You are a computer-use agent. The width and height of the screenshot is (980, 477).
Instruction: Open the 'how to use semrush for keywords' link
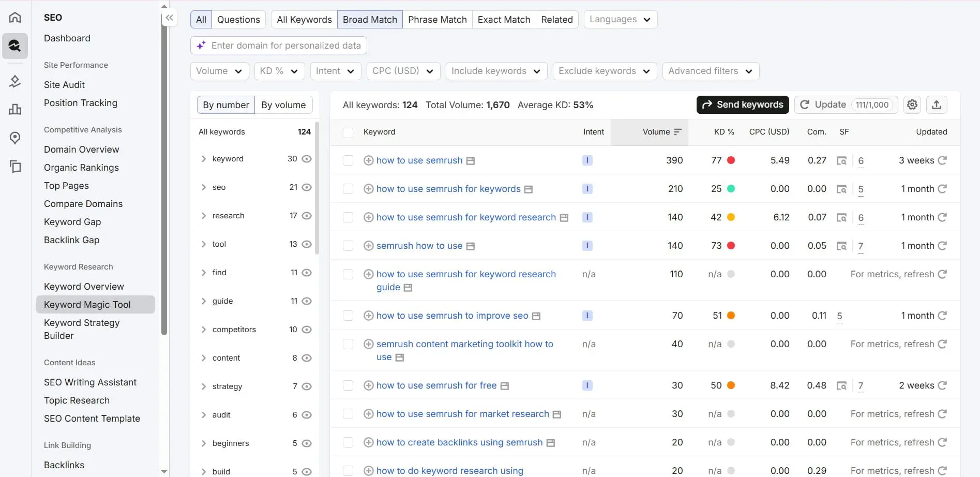pos(448,189)
